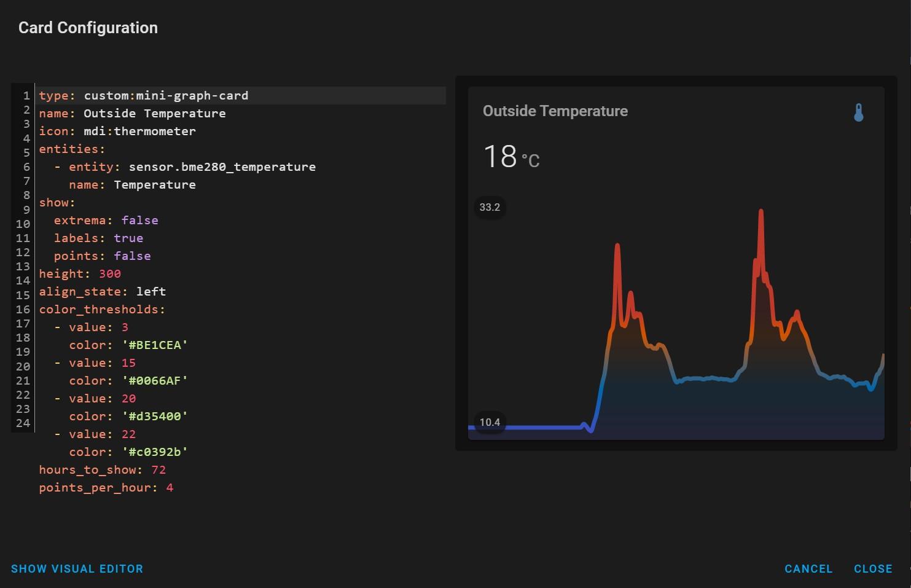Click the '#d35400' color string
Image resolution: width=911 pixels, height=588 pixels.
(155, 417)
